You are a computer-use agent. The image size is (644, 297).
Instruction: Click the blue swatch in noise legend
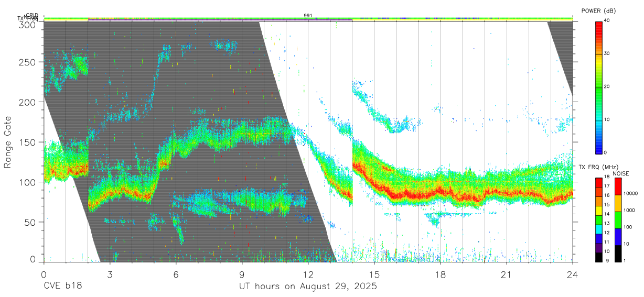coord(618,236)
